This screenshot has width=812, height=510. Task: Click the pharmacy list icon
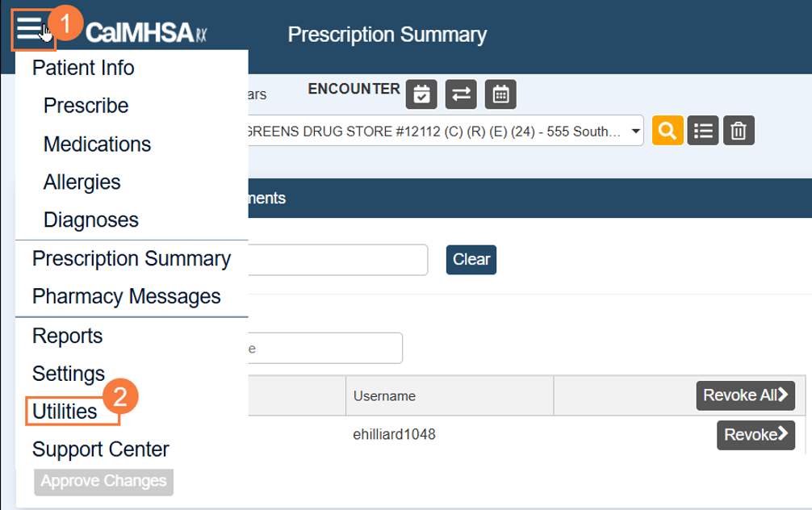coord(703,130)
